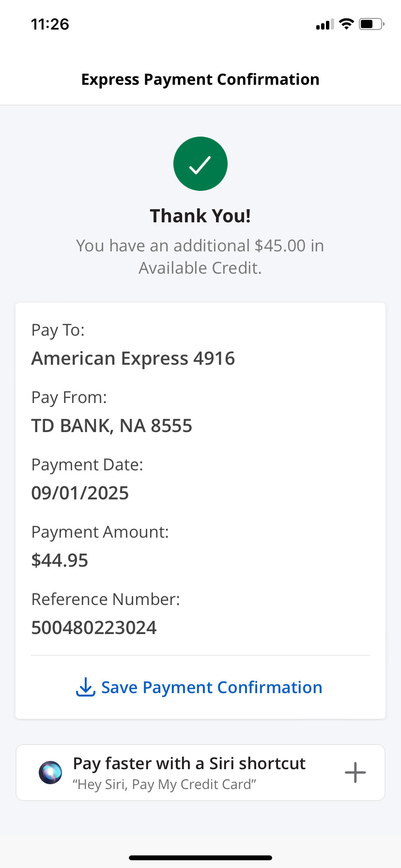Viewport: 401px width, 868px height.
Task: Tap American Express 4916 payee
Action: click(x=133, y=358)
